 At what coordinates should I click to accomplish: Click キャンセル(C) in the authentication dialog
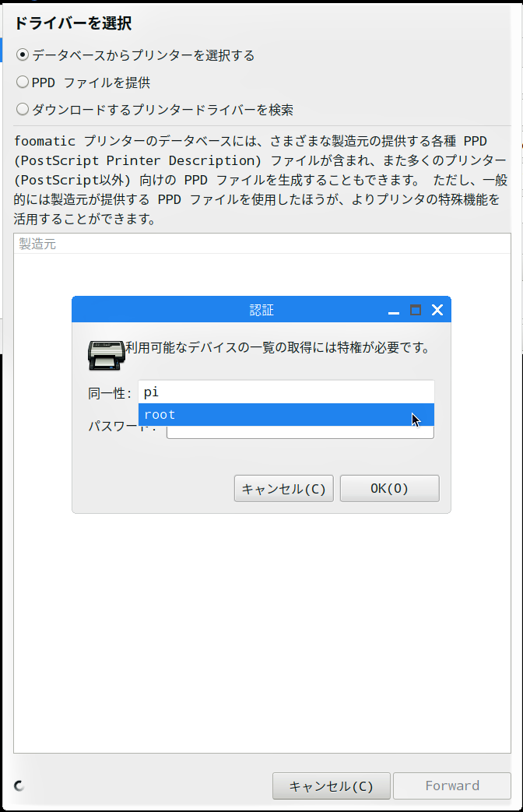tap(284, 488)
